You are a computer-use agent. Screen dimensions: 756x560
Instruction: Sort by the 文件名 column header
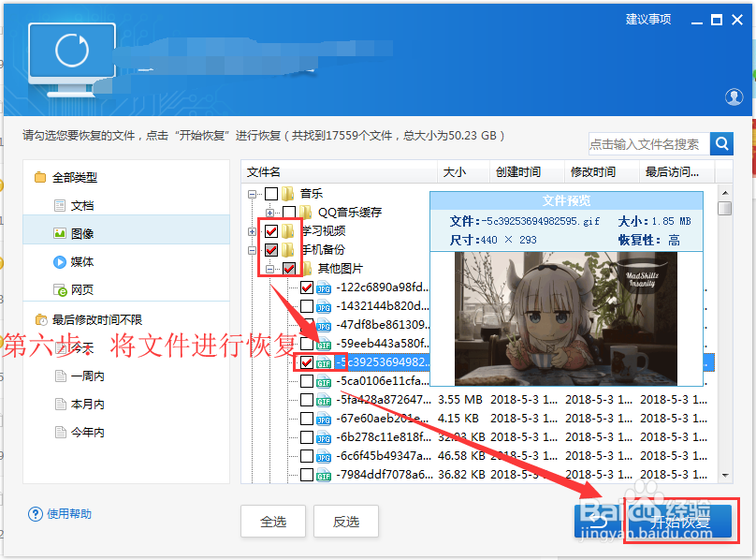(339, 172)
